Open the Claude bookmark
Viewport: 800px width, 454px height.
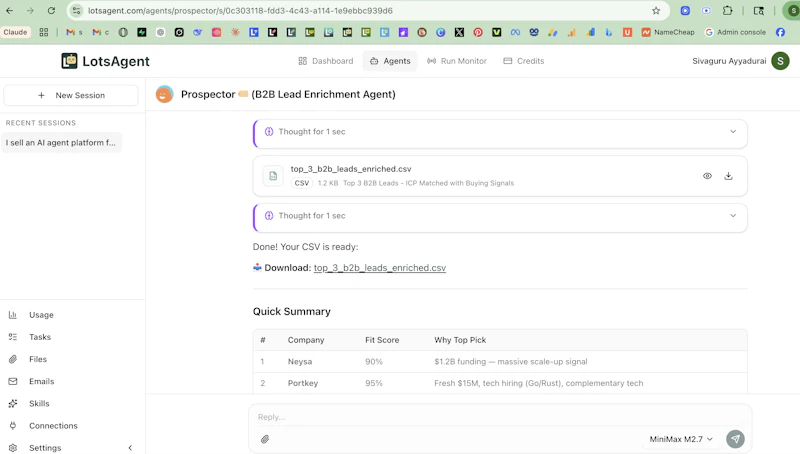coord(15,32)
